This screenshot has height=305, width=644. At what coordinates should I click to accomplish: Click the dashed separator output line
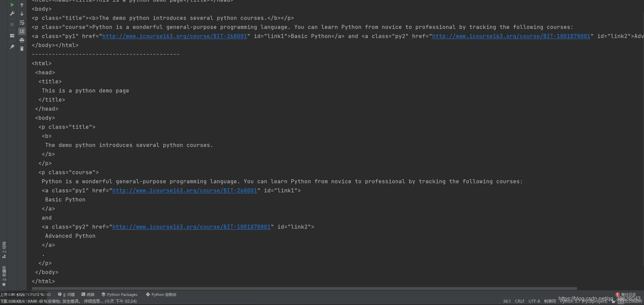coord(106,54)
